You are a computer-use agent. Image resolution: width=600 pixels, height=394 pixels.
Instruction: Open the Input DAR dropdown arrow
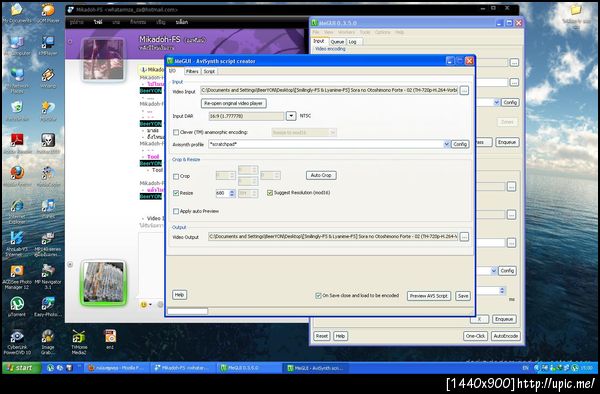pyautogui.click(x=291, y=116)
